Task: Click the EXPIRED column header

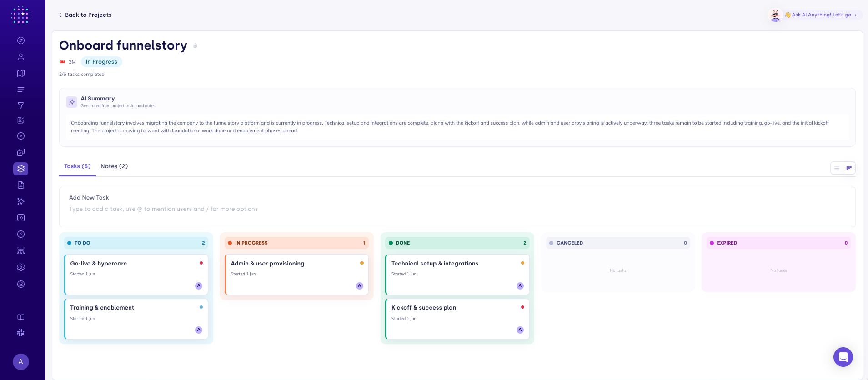Action: [778, 243]
